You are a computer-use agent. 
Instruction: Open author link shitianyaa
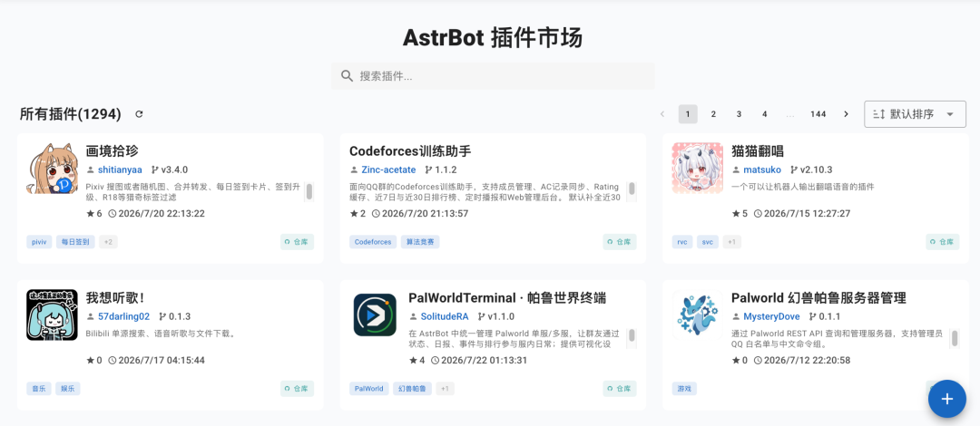pyautogui.click(x=120, y=169)
